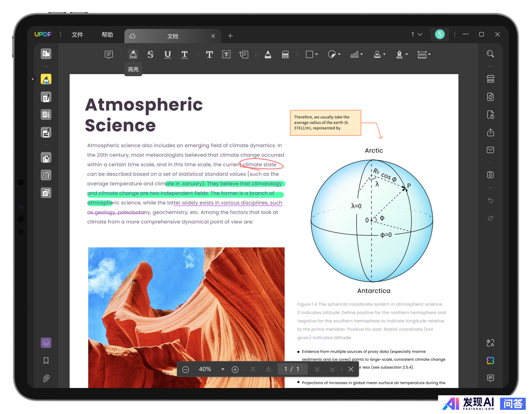Viewport: 532px width, 414px height.
Task: Open the user account avatar
Action: [440, 34]
